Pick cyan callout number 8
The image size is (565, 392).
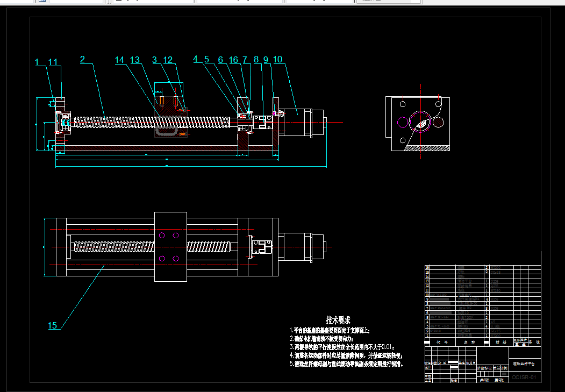point(256,60)
